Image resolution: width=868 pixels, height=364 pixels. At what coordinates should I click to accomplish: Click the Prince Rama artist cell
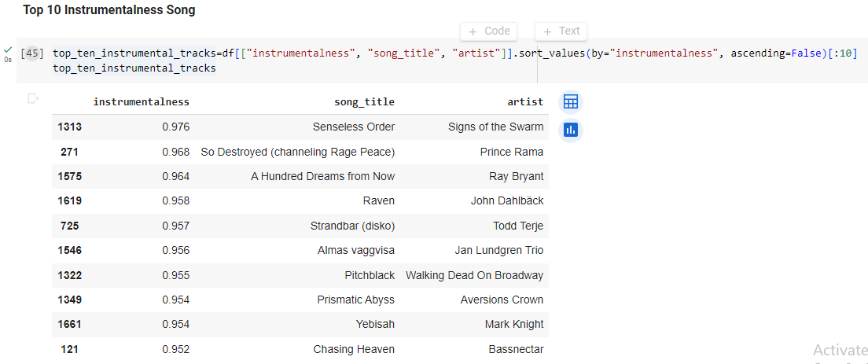(512, 153)
